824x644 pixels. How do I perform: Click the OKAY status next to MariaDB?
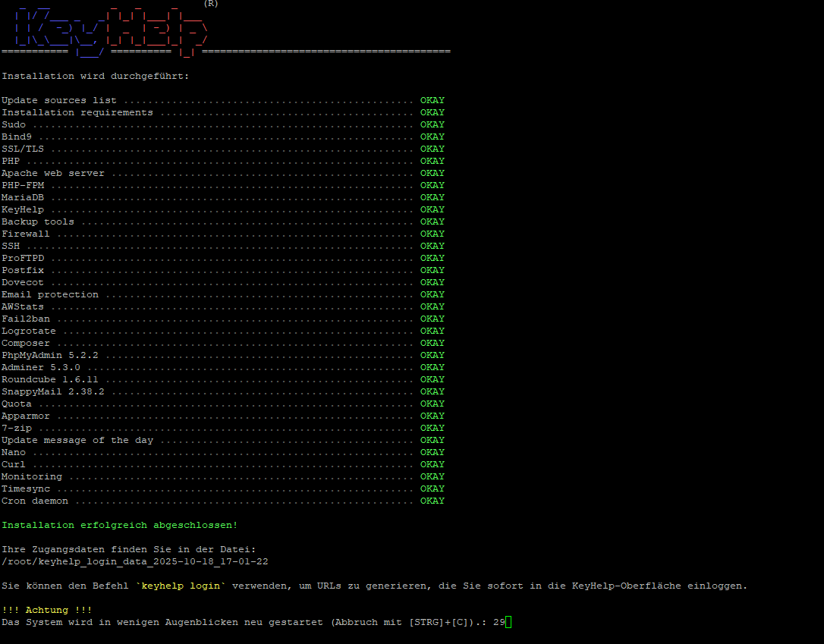pos(432,198)
